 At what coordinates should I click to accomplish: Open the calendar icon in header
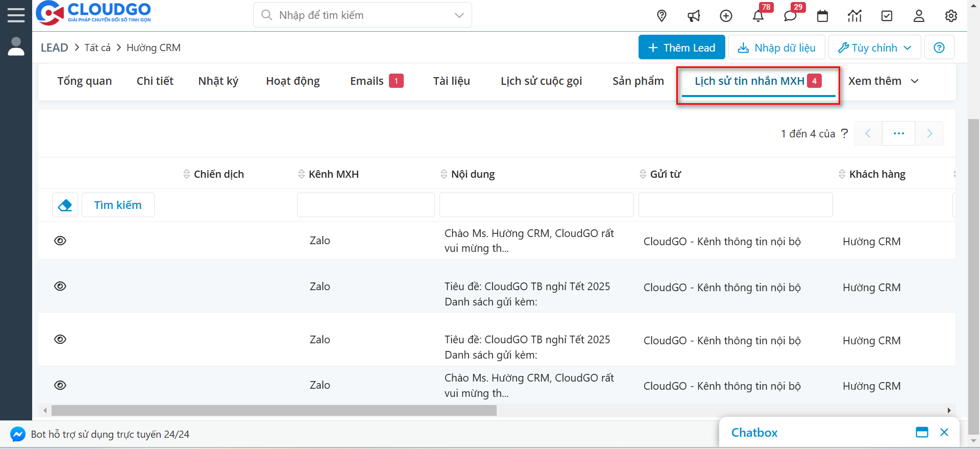(x=822, y=16)
